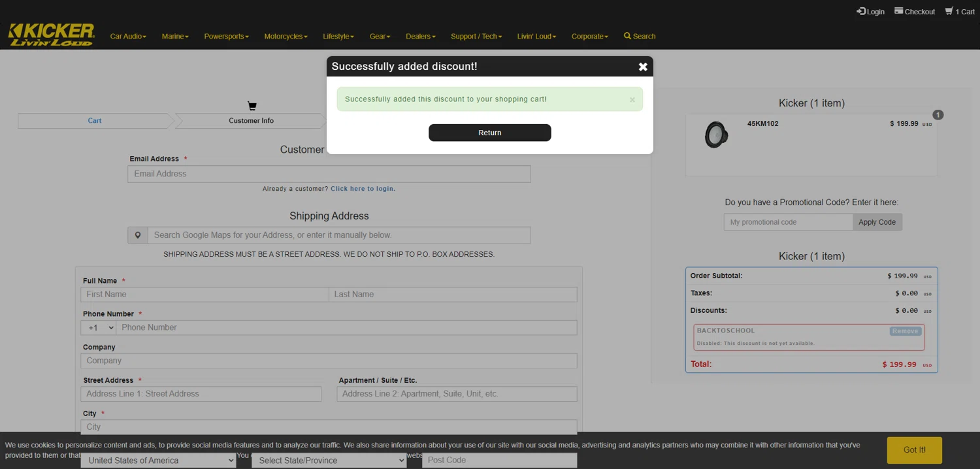Expand the Dealers dropdown menu
Screen dimensions: 980x469
[420, 37]
